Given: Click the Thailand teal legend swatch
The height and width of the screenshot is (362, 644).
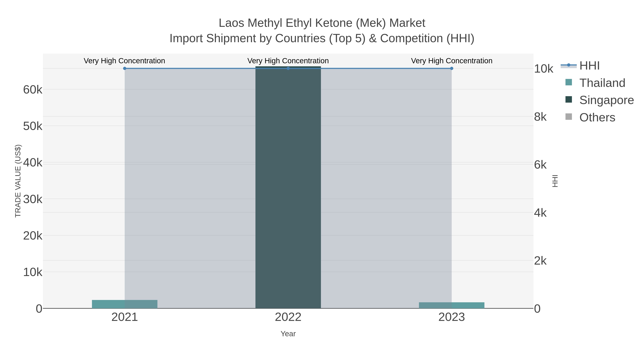Looking at the screenshot, I should (x=569, y=82).
